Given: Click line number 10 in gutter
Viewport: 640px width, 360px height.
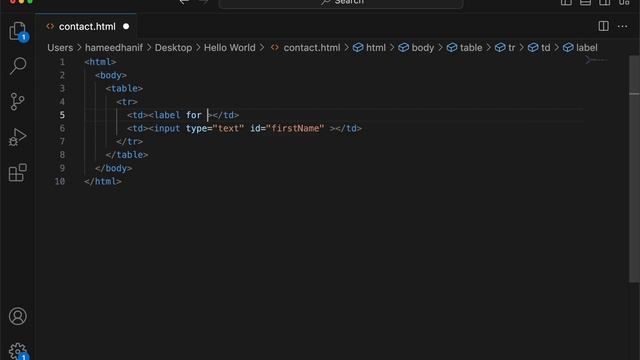Looking at the screenshot, I should click(60, 181).
